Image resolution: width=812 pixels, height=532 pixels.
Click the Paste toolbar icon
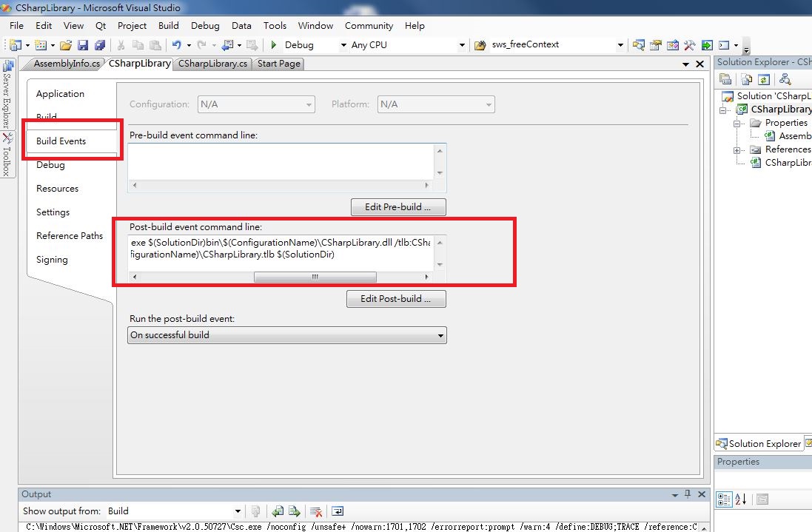[x=155, y=45]
